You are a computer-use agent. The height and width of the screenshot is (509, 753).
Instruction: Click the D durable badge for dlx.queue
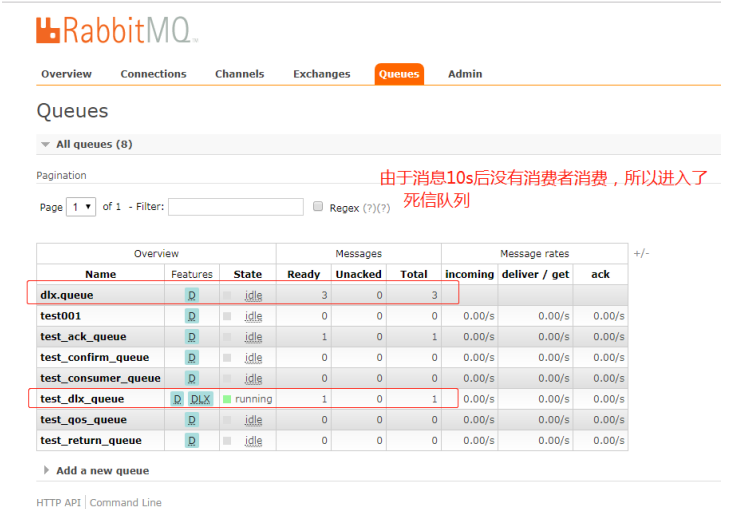[x=192, y=295]
